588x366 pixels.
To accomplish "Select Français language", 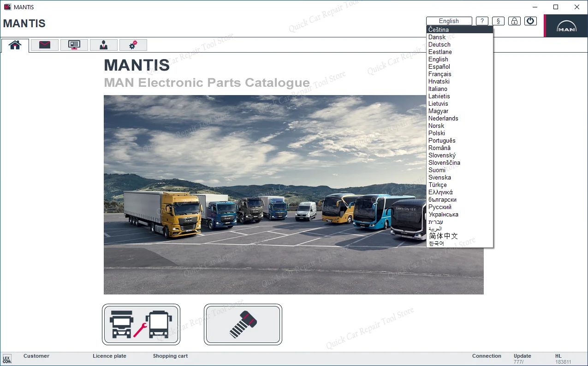I will [x=460, y=74].
